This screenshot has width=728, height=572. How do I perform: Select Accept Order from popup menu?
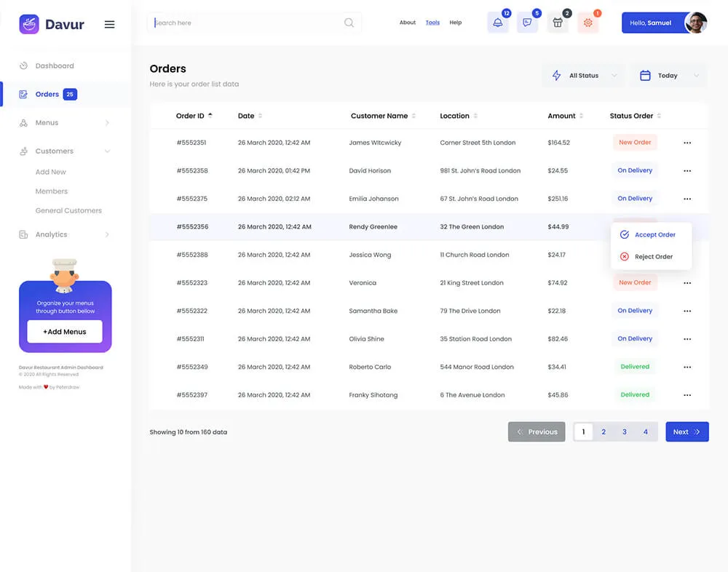pos(648,235)
